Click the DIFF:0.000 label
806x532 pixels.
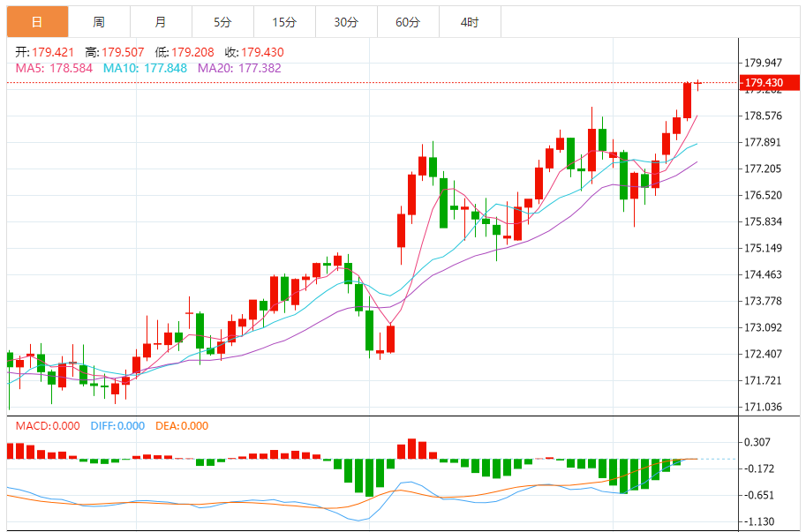coord(117,426)
